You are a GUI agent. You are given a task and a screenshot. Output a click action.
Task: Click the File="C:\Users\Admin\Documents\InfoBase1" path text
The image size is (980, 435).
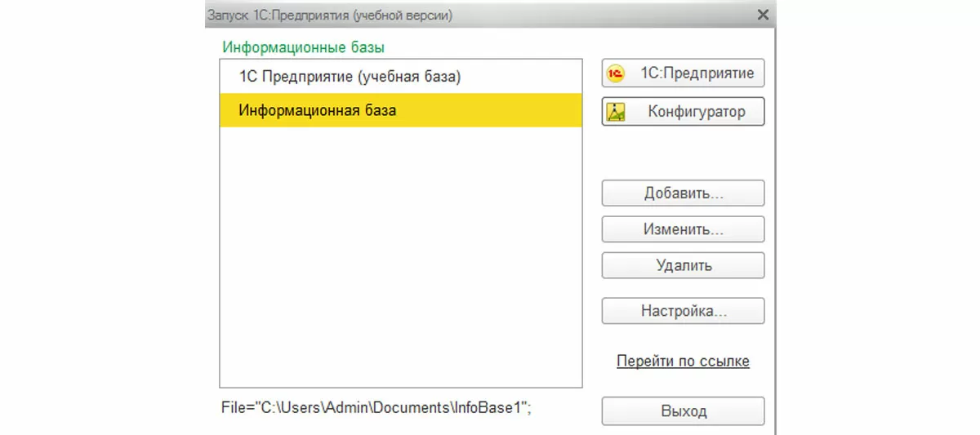(376, 406)
